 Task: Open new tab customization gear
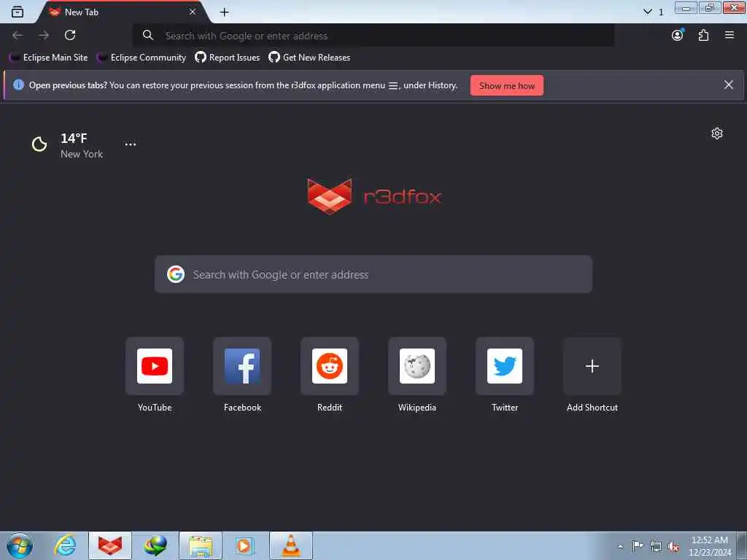pos(717,133)
